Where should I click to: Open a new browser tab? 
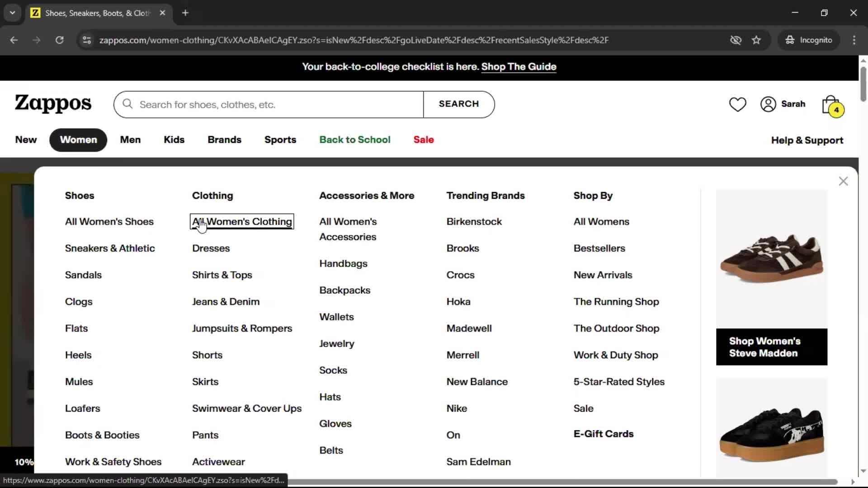[185, 13]
